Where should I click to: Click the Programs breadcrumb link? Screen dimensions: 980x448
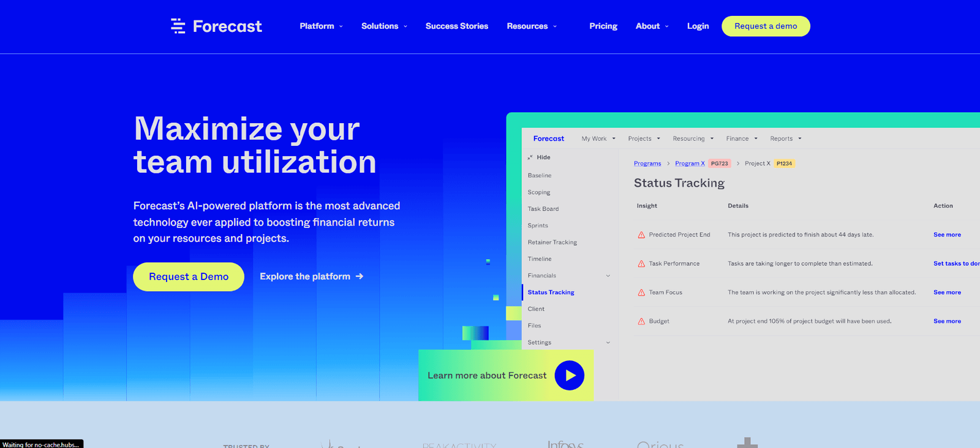647,164
